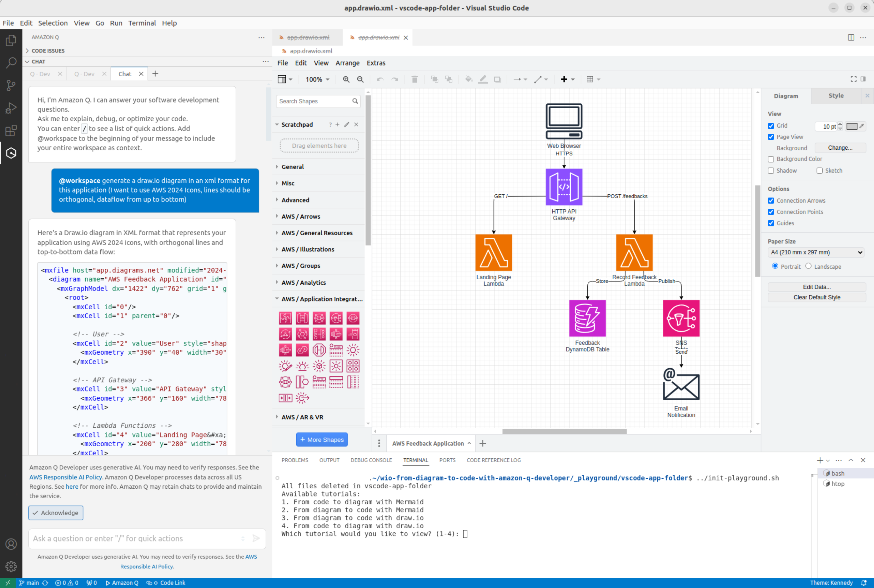Expand the AWS / Arrows shapes section
This screenshot has height=588, width=874.
point(301,217)
